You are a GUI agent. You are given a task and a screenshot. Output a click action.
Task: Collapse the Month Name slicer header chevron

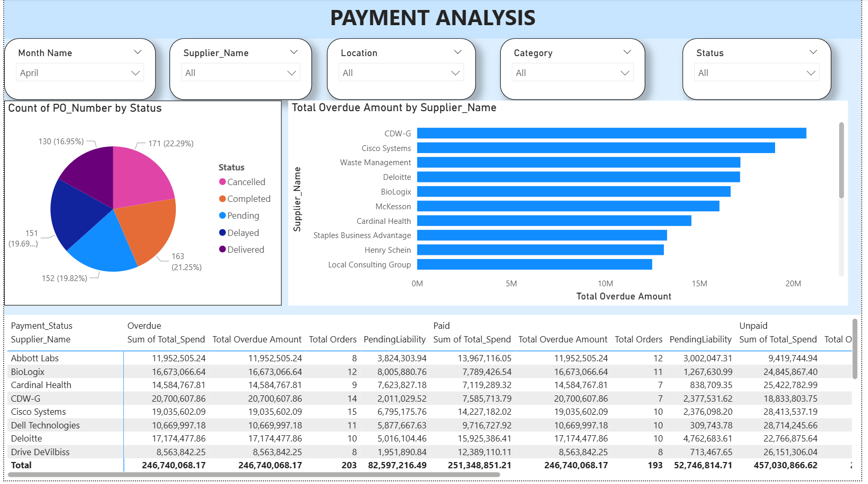(x=137, y=52)
